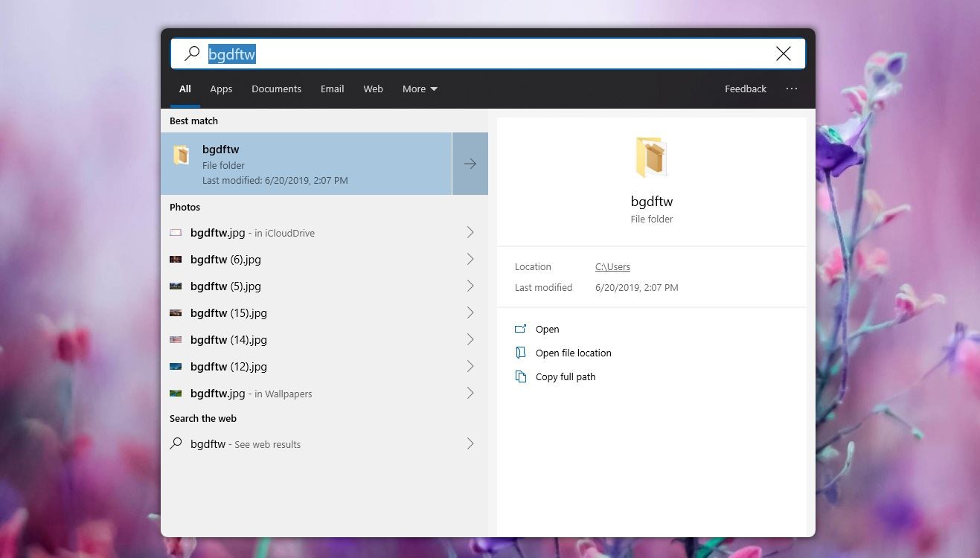Click thumbnail of bgdftw.jpg in iCloudDrive
980x558 pixels.
176,233
